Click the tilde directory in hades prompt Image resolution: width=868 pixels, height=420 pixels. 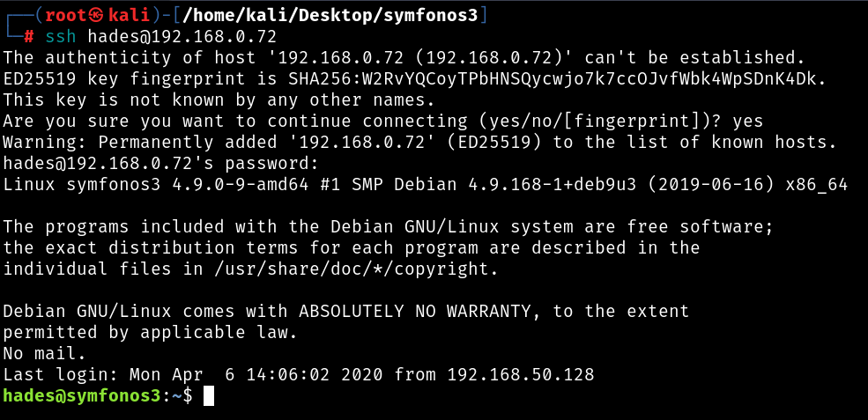(177, 395)
